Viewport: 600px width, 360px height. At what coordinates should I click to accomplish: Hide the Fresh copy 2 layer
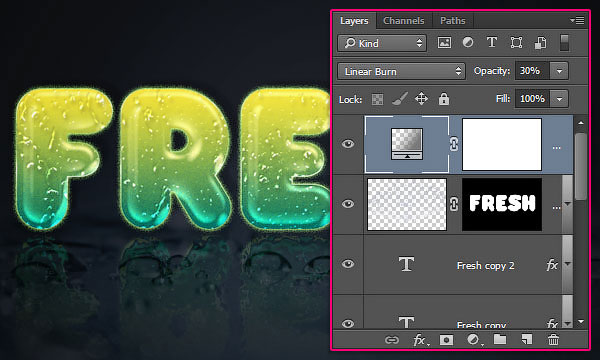348,264
